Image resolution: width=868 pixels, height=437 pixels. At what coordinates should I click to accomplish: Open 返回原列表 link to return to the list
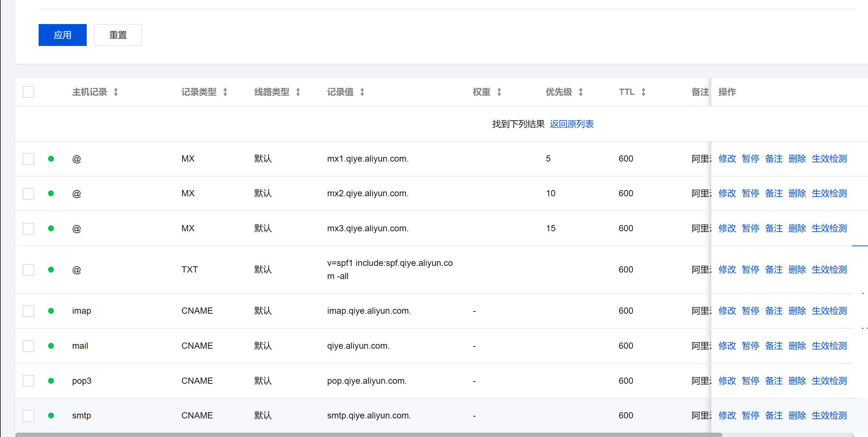572,124
